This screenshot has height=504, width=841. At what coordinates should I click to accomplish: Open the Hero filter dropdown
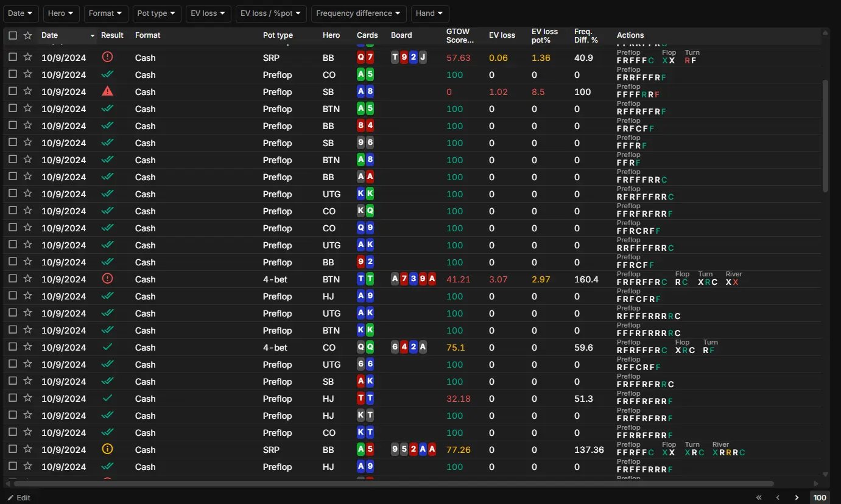pos(62,13)
